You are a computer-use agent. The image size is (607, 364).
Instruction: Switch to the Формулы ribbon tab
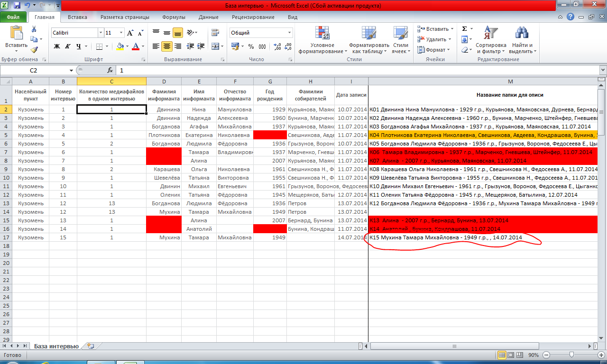click(174, 17)
